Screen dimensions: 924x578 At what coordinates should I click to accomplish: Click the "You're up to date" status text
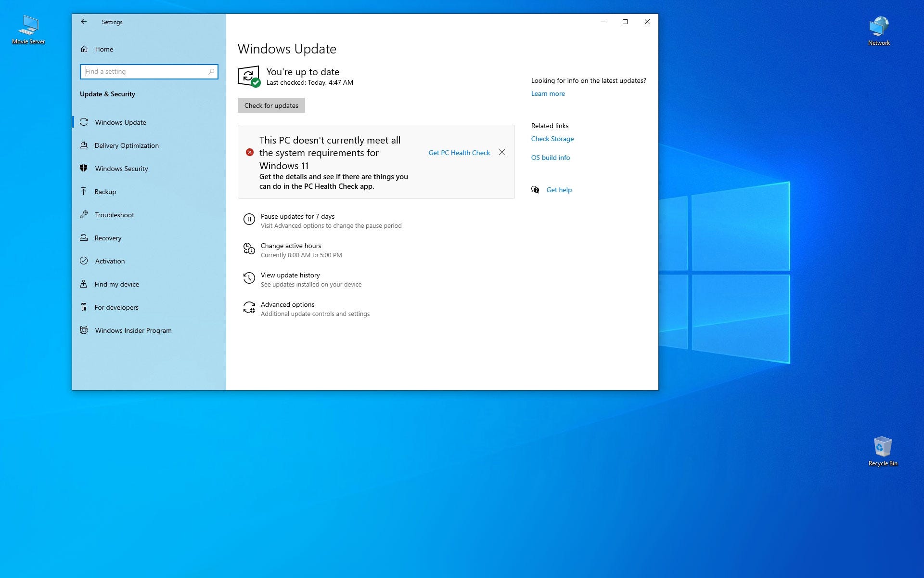tap(303, 72)
